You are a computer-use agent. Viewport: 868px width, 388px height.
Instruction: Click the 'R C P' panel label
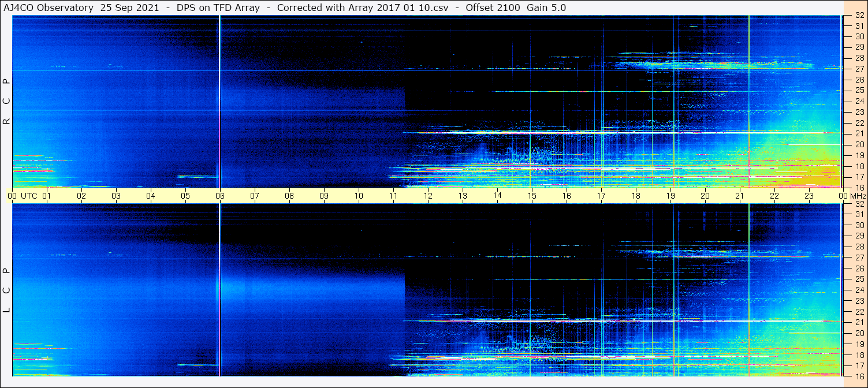(6, 101)
